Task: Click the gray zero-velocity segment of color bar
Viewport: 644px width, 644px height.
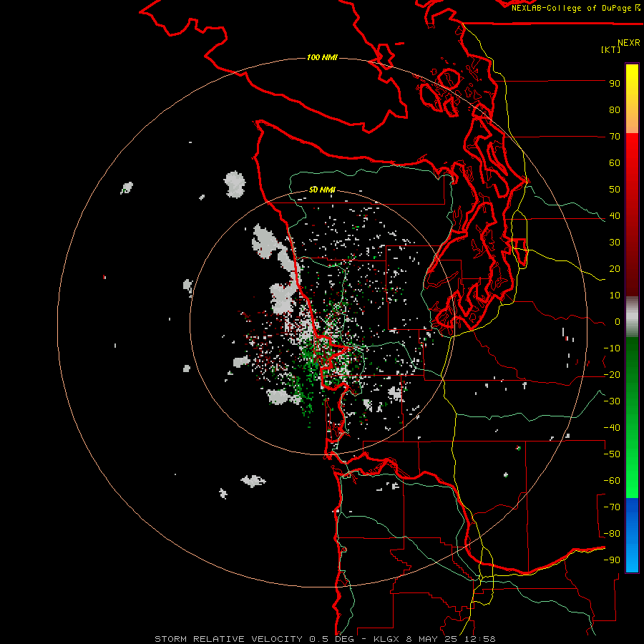Action: coord(632,317)
